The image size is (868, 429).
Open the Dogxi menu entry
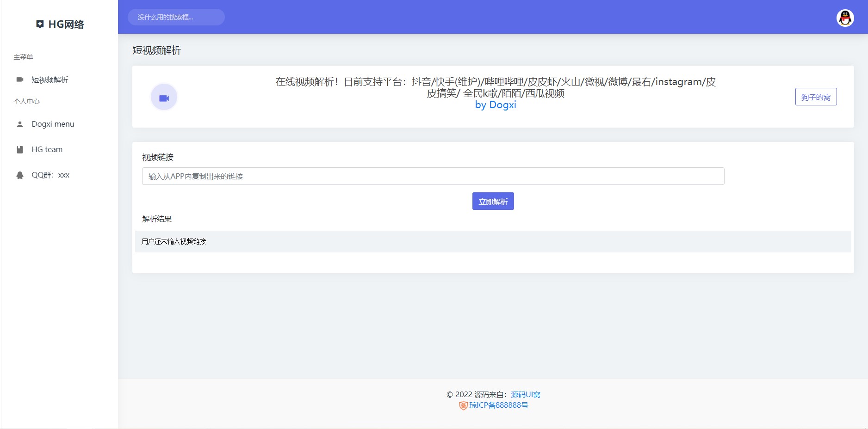pos(53,123)
